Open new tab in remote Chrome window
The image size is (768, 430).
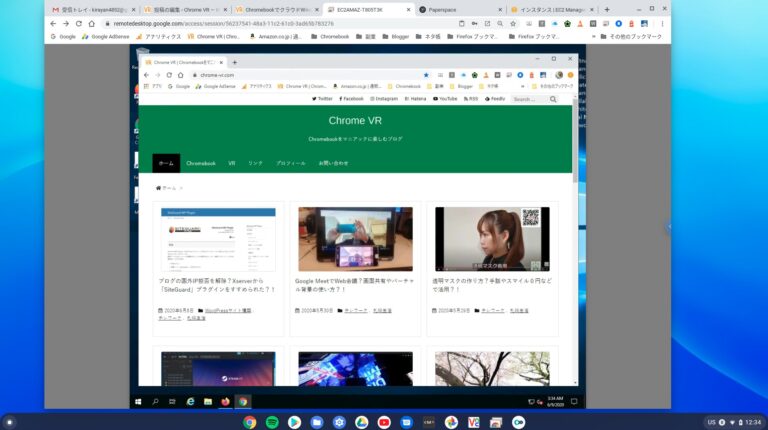[235, 62]
